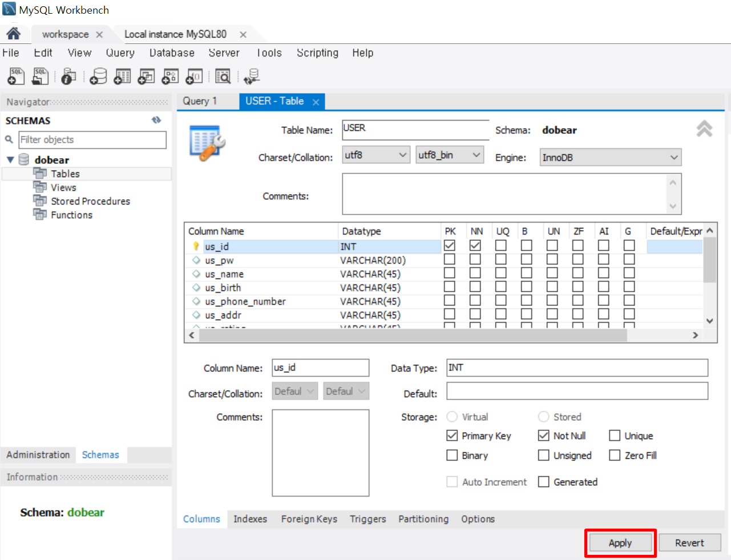Open the column charset Default dropdown
This screenshot has width=731, height=560.
click(x=295, y=391)
